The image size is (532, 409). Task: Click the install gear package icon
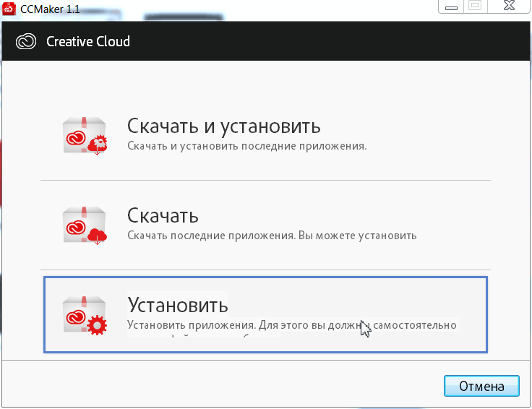pyautogui.click(x=85, y=315)
